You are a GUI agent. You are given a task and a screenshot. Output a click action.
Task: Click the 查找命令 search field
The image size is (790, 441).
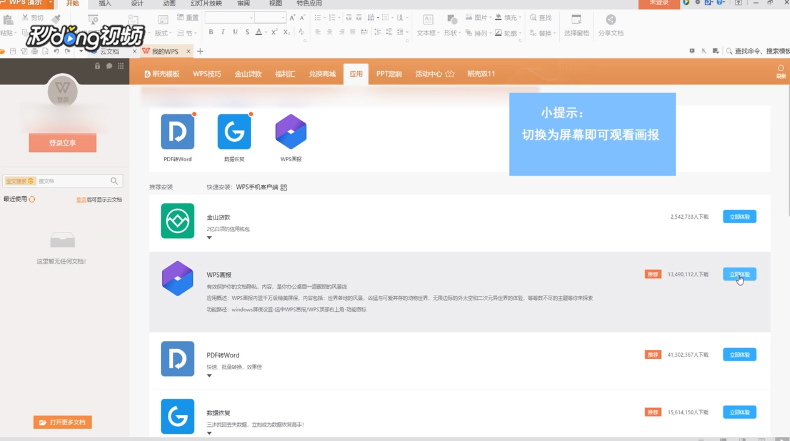pos(758,51)
